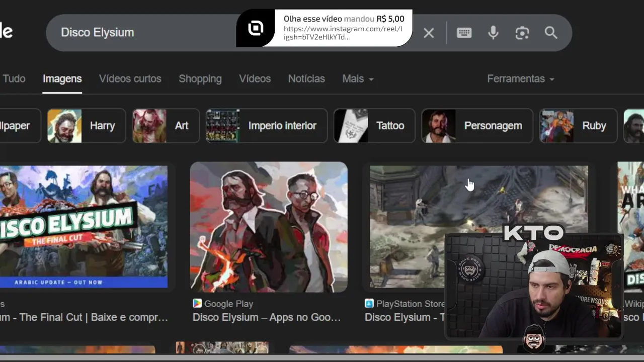Select the Personagem filter chip

(x=477, y=126)
